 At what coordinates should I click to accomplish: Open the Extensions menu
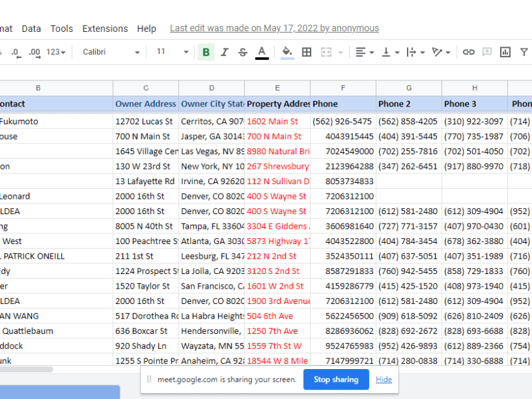(105, 29)
